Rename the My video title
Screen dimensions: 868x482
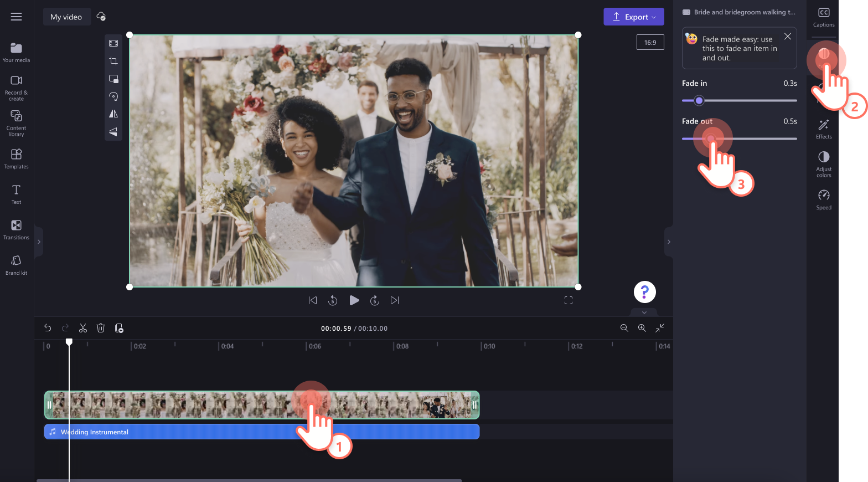[66, 17]
